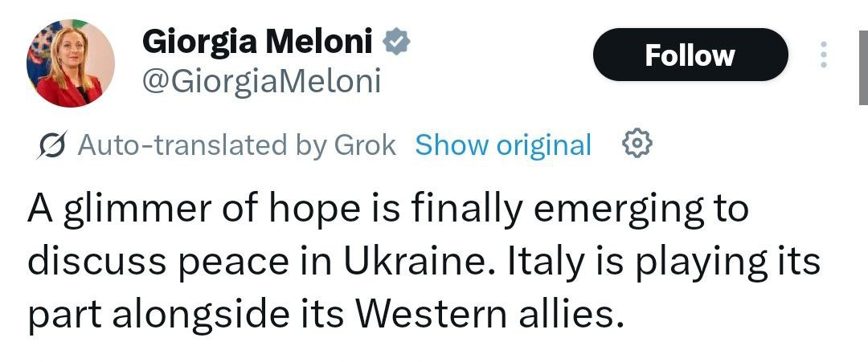This screenshot has height=362, width=868.
Task: Open translation settings gear
Action: pyautogui.click(x=637, y=144)
